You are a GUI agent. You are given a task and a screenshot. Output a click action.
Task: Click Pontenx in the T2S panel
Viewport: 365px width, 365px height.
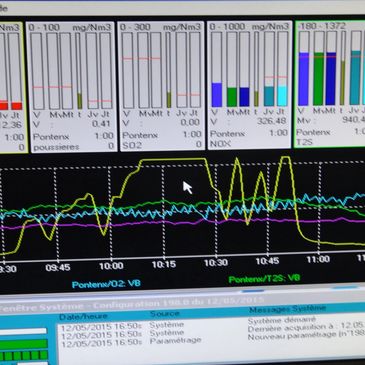tap(313, 132)
